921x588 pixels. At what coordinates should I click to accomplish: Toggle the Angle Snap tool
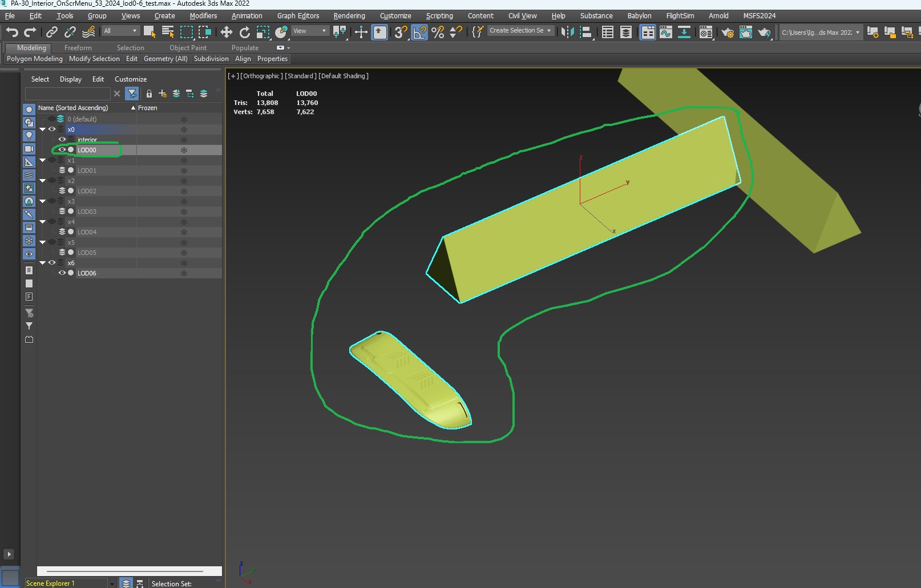pos(419,32)
